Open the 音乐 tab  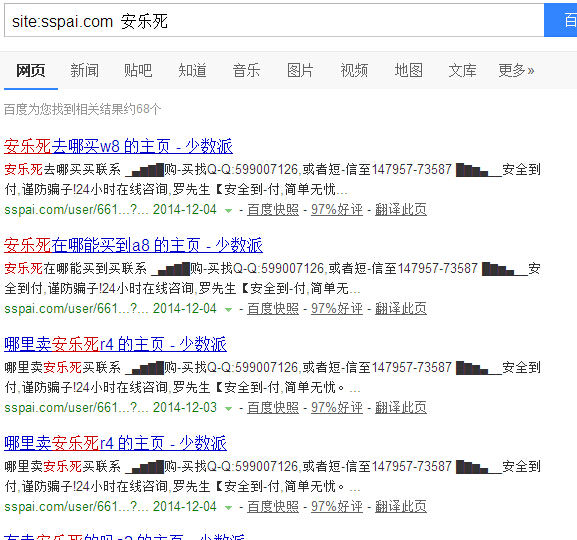tap(246, 70)
